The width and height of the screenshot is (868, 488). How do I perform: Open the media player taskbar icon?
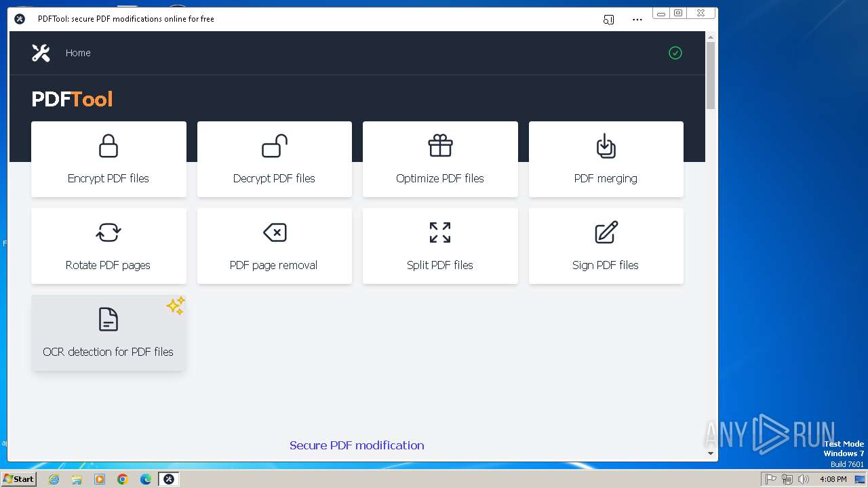(x=100, y=479)
